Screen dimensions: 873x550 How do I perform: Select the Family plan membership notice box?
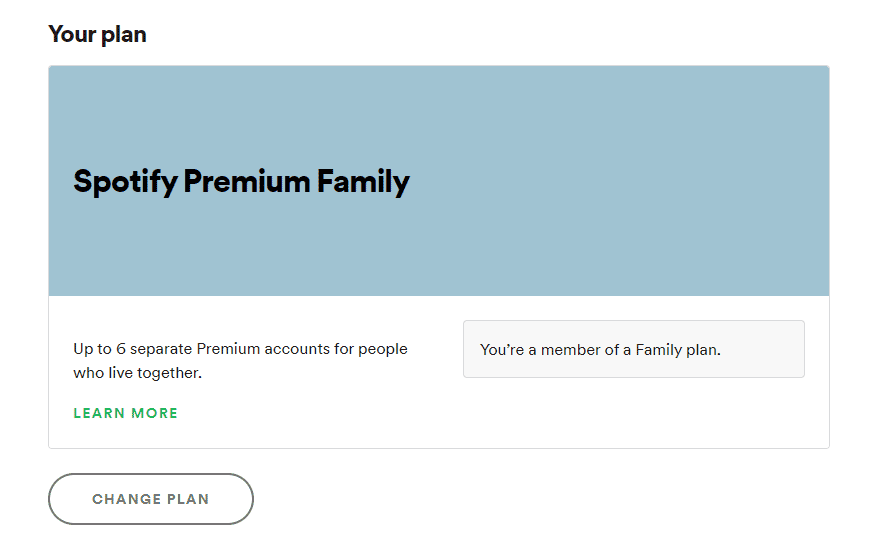[x=633, y=349]
